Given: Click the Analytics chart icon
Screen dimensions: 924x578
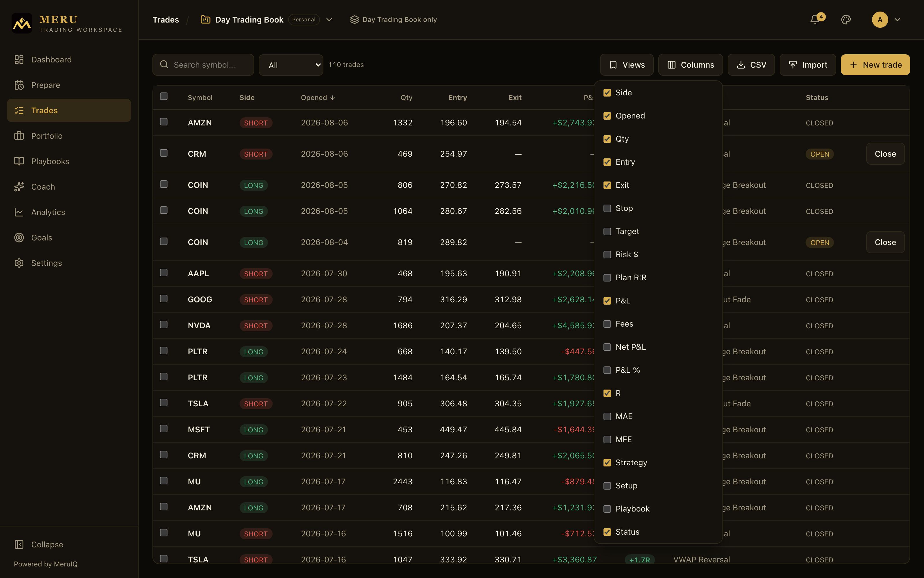Looking at the screenshot, I should tap(19, 212).
